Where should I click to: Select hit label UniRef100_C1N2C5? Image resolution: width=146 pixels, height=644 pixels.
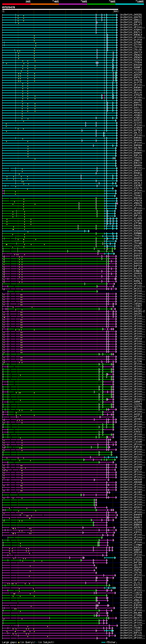[131, 593]
